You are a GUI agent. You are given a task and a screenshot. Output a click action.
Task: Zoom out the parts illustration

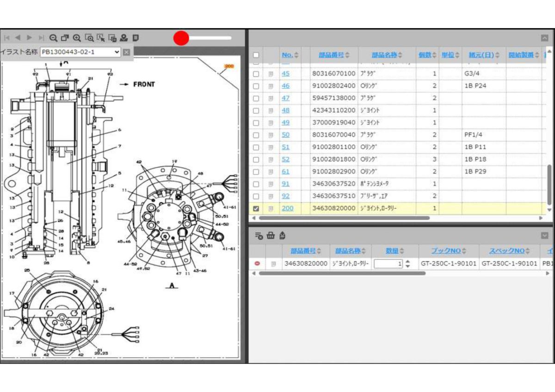(53, 38)
